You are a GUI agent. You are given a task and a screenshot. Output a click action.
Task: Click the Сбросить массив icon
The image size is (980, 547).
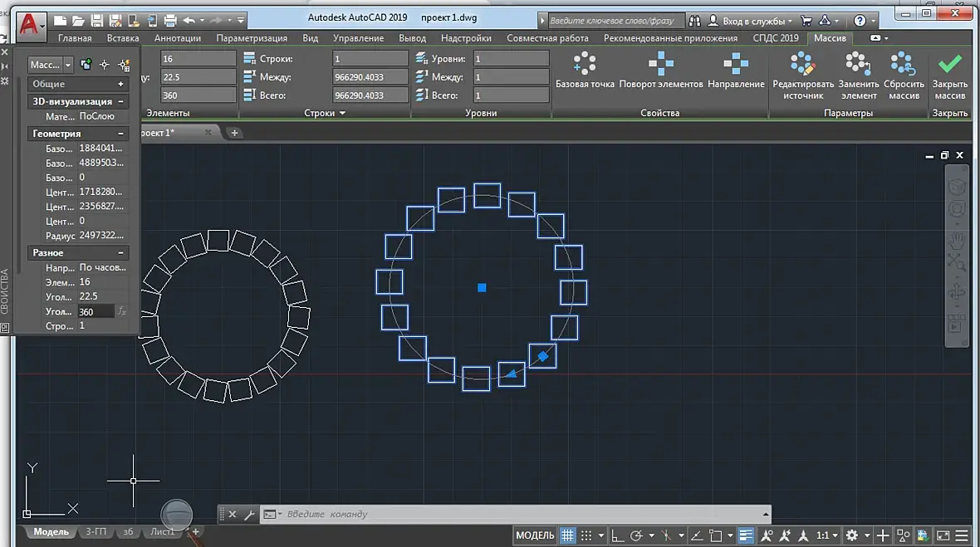903,63
